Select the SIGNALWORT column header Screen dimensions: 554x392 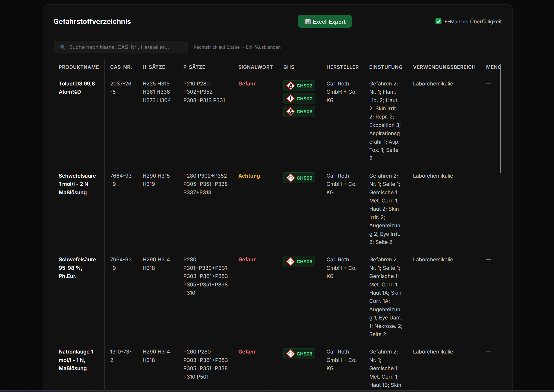click(255, 67)
